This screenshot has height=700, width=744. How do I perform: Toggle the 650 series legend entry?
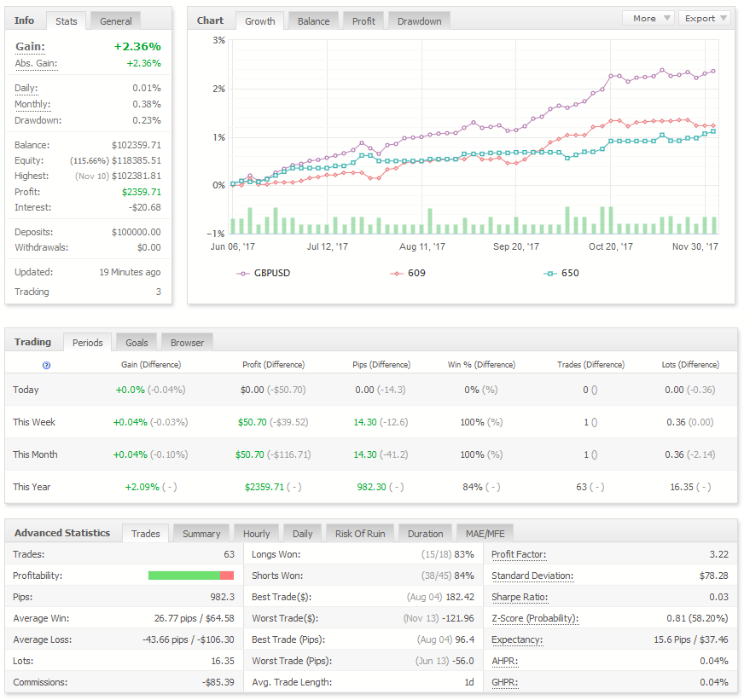[x=561, y=273]
